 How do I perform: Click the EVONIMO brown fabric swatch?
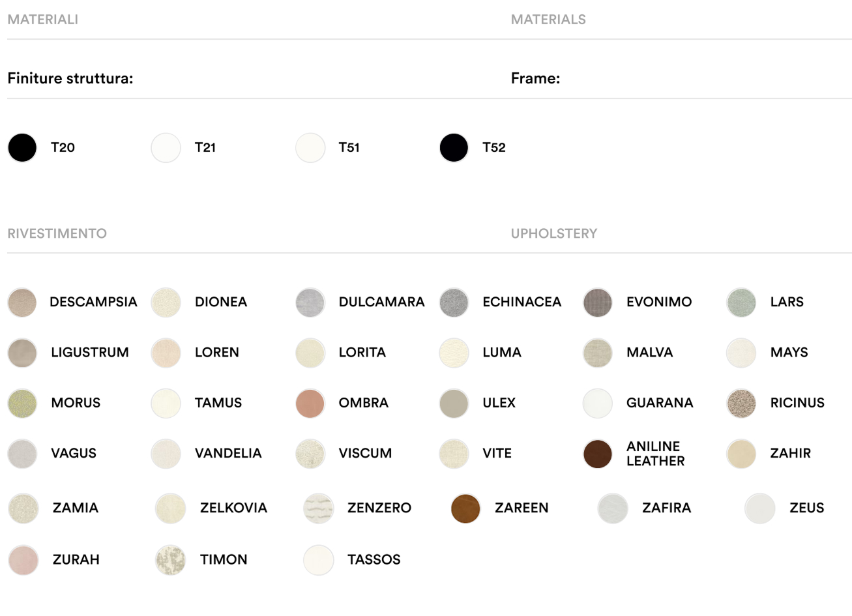coord(598,302)
